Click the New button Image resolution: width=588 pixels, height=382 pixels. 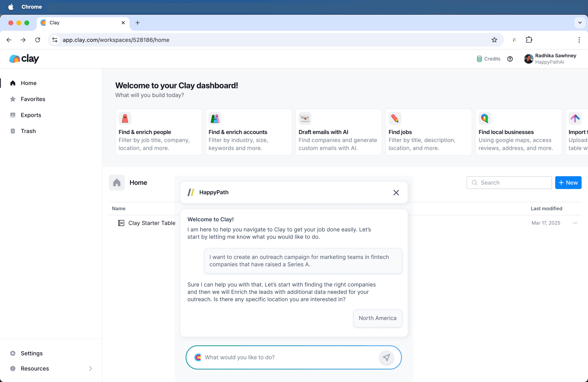(x=568, y=183)
